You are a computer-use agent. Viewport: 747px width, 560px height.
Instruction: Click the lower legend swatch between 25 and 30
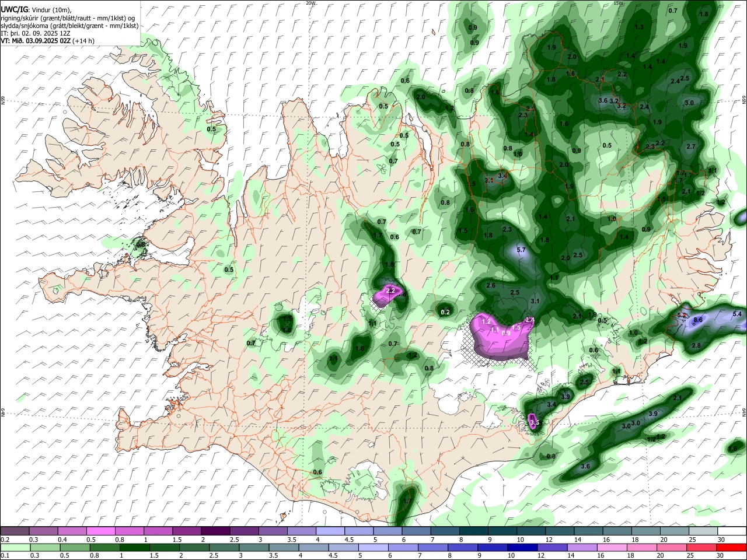701,547
